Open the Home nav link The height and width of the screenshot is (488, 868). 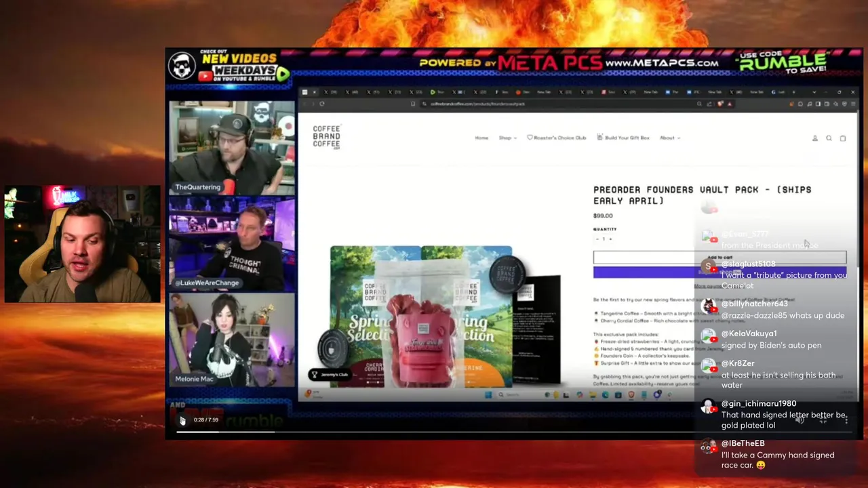[x=481, y=138]
